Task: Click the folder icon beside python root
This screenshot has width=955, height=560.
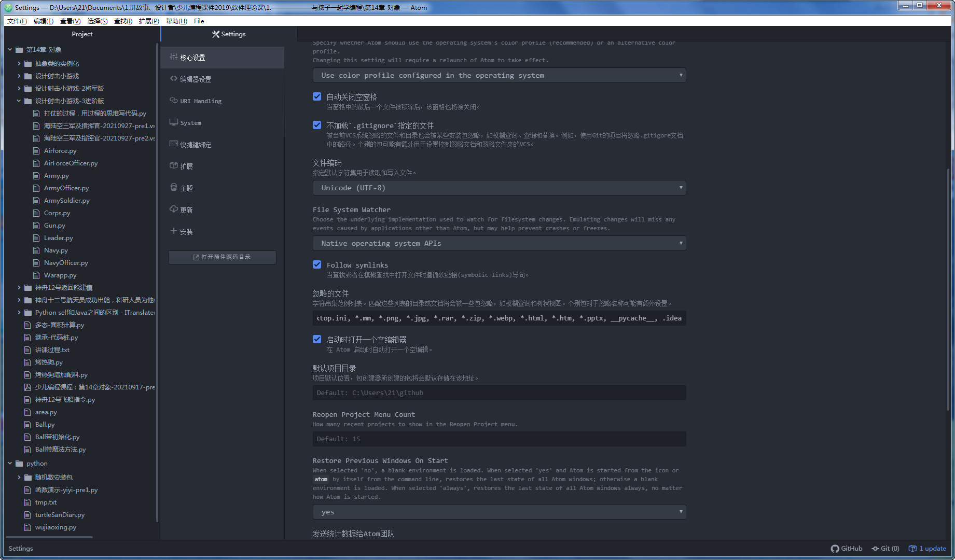Action: pos(19,464)
